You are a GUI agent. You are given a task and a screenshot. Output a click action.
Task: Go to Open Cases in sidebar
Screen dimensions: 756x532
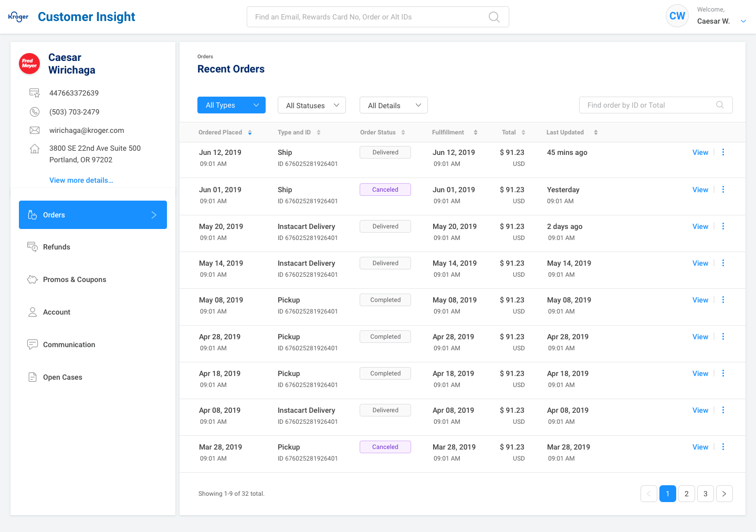[x=62, y=377]
